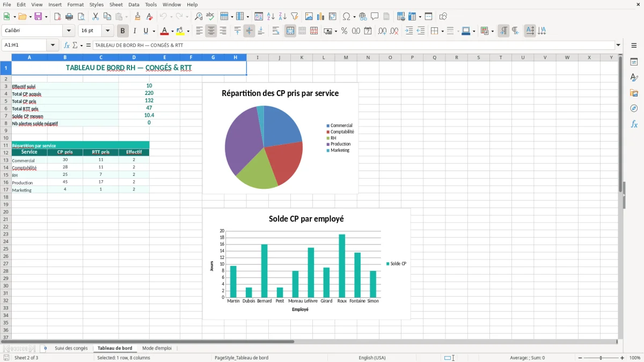Viewport: 644px width, 362px height.
Task: Toggle Center Horizontally alignment
Action: [211, 31]
